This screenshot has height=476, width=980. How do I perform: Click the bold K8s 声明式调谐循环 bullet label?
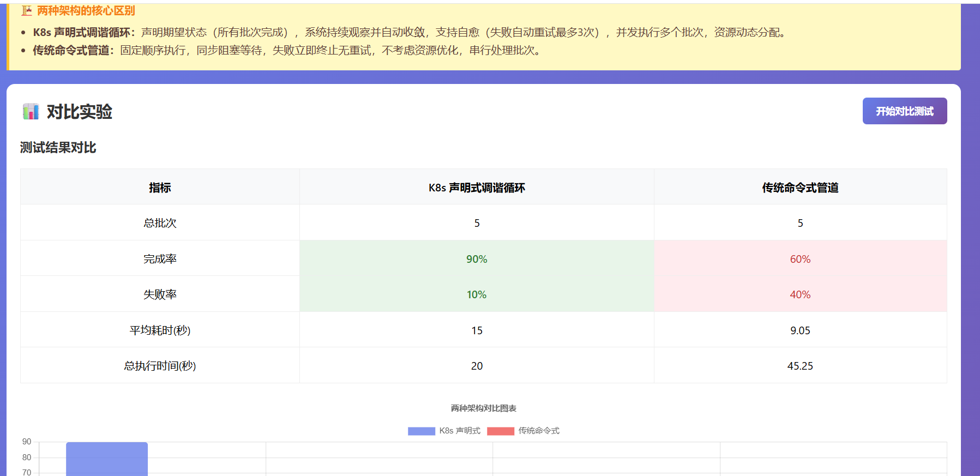pos(84,32)
